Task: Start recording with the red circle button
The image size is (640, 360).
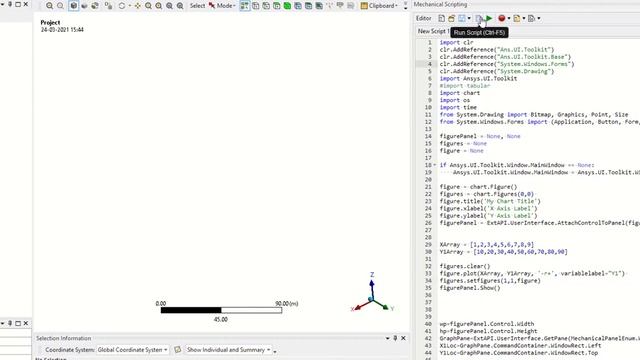Action: (502, 18)
